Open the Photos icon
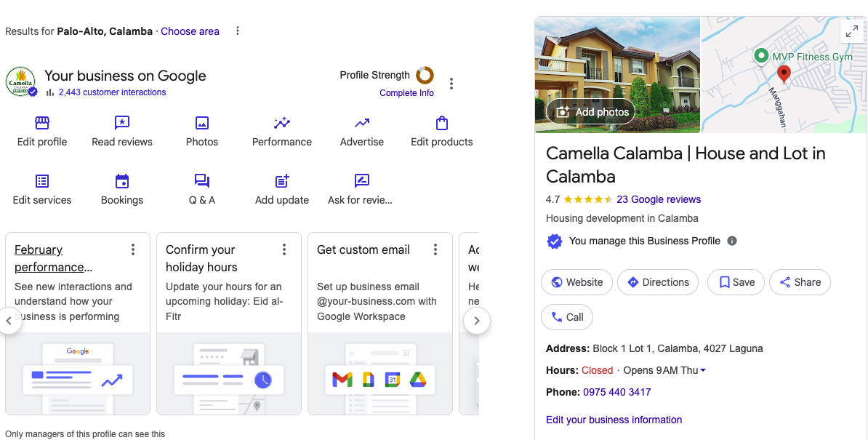868x440 pixels. (202, 123)
